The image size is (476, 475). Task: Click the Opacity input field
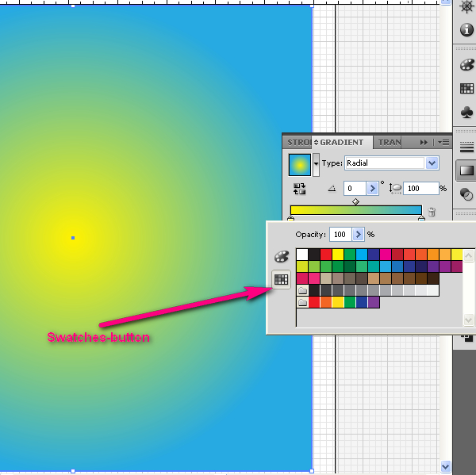pyautogui.click(x=340, y=235)
